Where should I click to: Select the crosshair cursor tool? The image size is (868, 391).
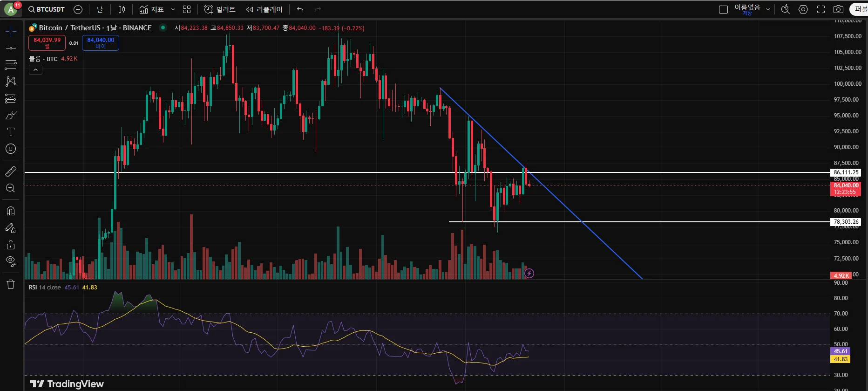point(11,31)
